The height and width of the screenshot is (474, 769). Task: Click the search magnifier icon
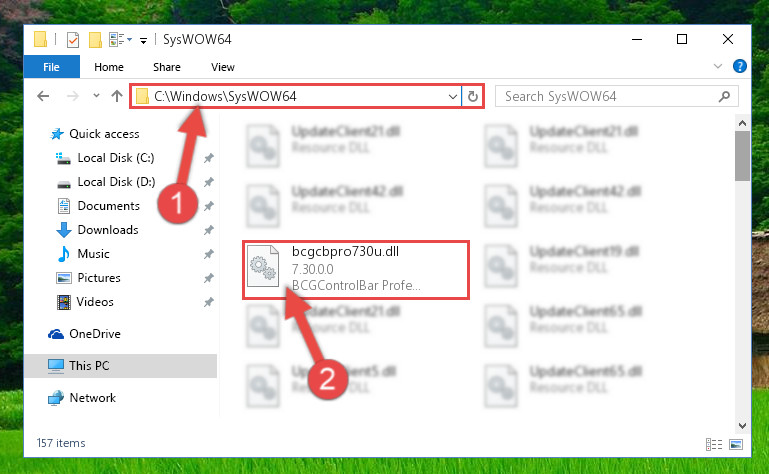(x=724, y=96)
